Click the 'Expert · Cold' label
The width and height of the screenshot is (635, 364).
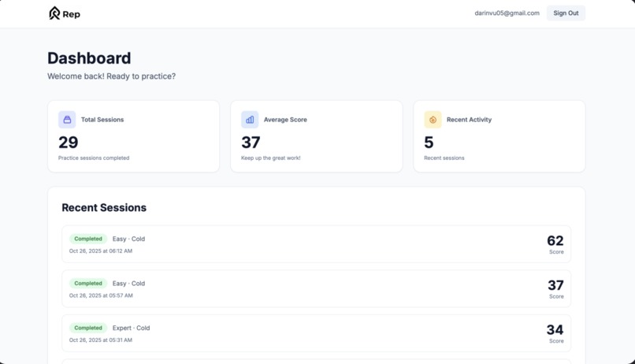coord(132,328)
